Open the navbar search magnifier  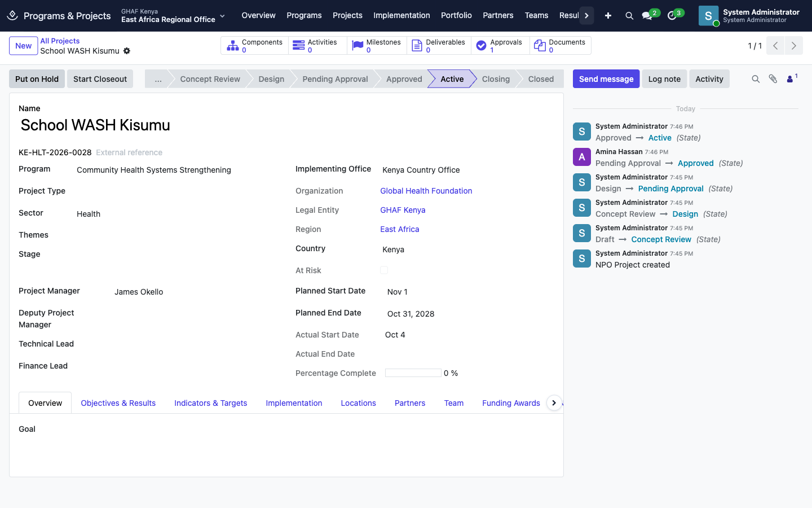point(629,16)
